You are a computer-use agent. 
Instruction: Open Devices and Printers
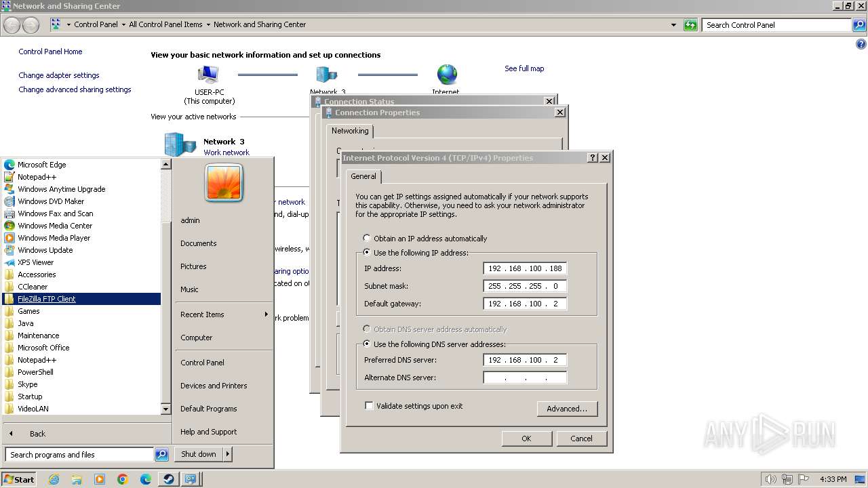click(214, 386)
